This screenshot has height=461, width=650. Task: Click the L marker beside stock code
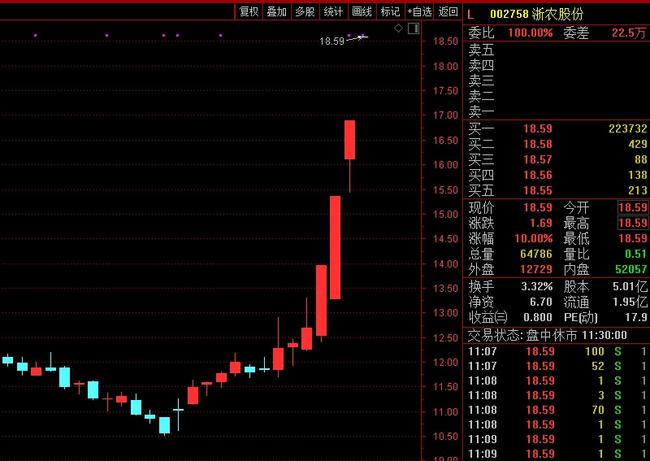point(471,15)
